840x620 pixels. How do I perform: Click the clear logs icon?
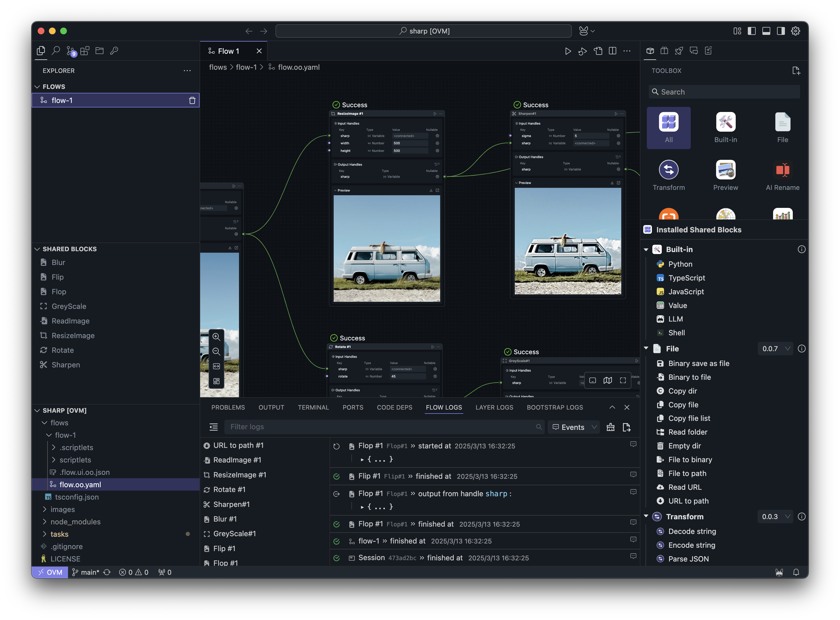(611, 427)
